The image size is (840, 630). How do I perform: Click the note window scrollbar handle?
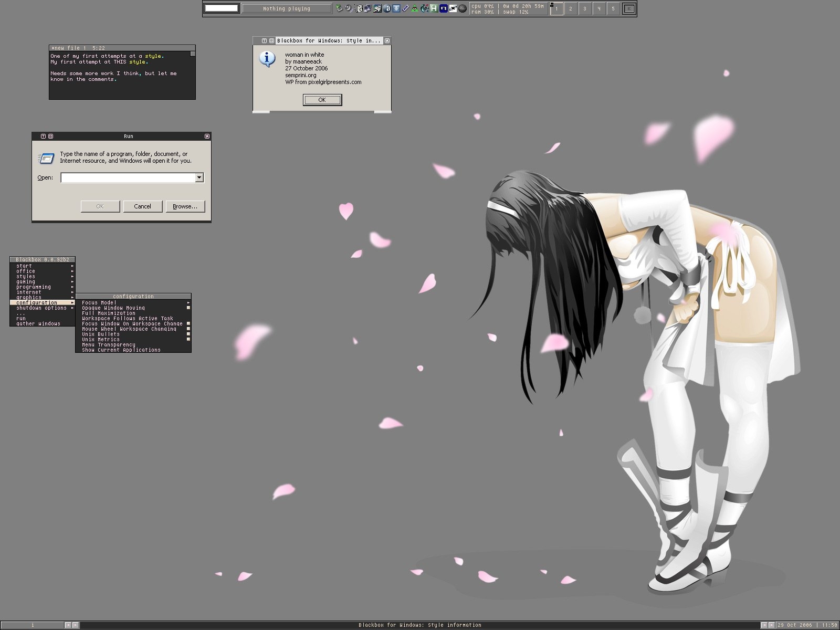[193, 54]
